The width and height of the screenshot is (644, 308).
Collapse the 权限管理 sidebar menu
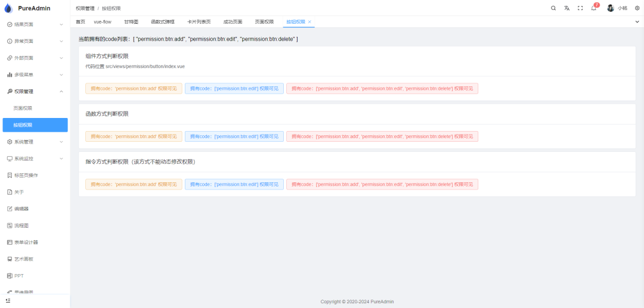coord(35,91)
